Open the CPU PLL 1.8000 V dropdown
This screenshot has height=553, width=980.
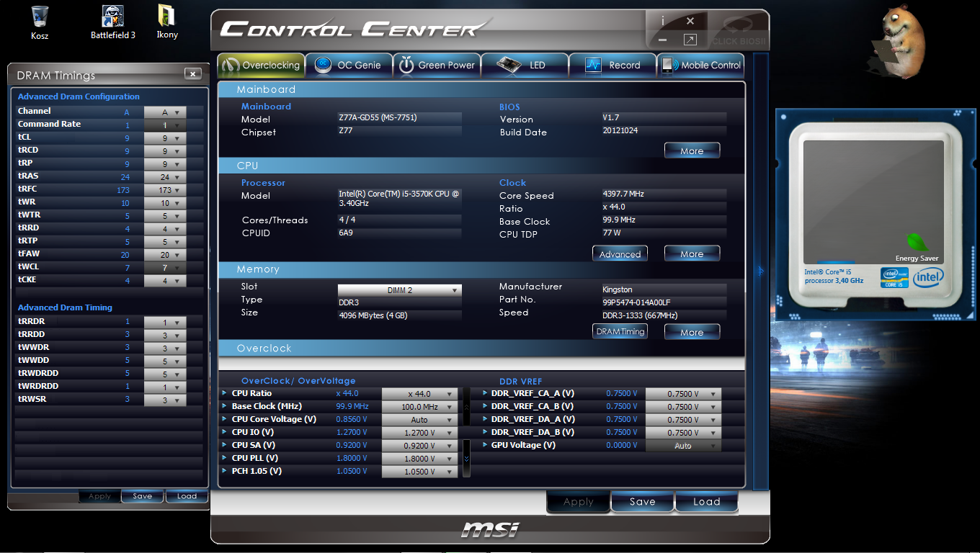[419, 459]
